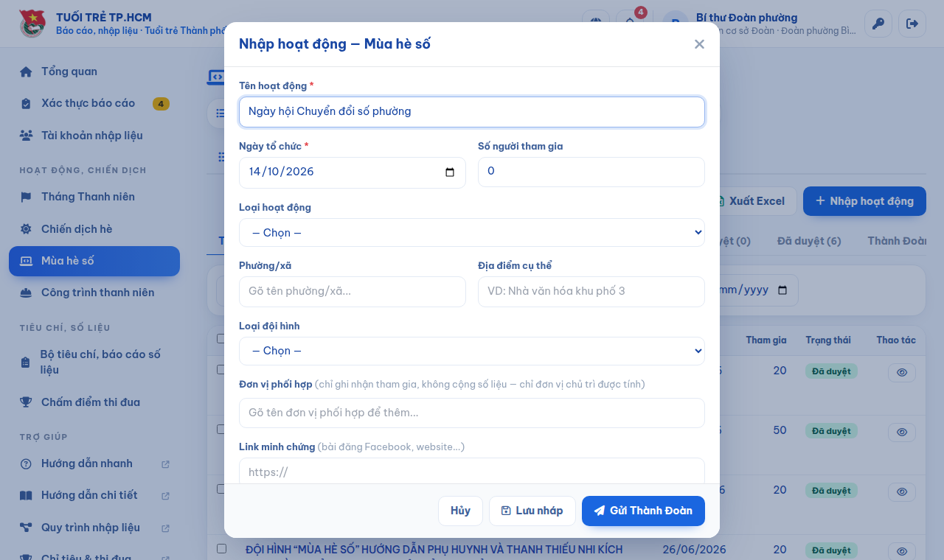This screenshot has width=944, height=560.
Task: Click external link icon beside Quy trình nhập liệu
Action: pyautogui.click(x=165, y=528)
